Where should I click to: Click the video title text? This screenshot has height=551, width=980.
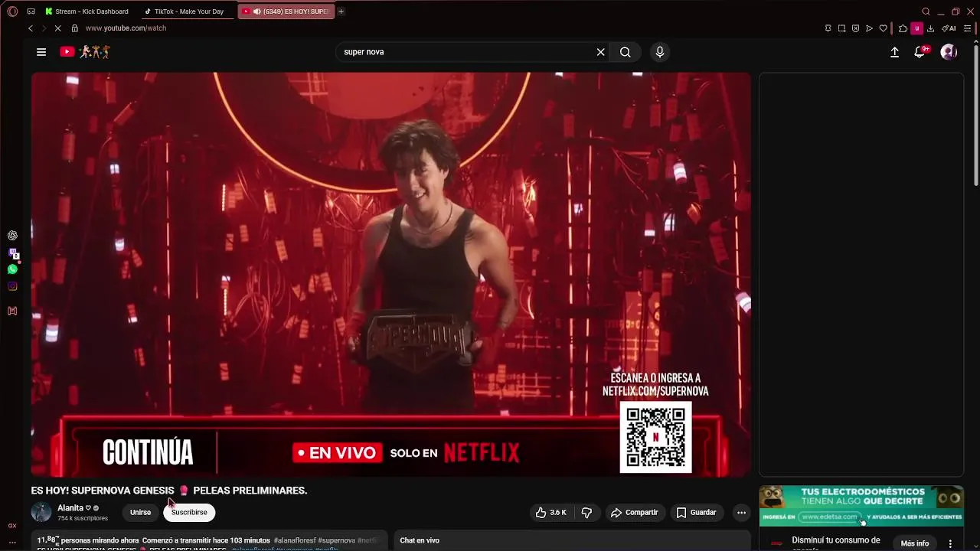[169, 491]
